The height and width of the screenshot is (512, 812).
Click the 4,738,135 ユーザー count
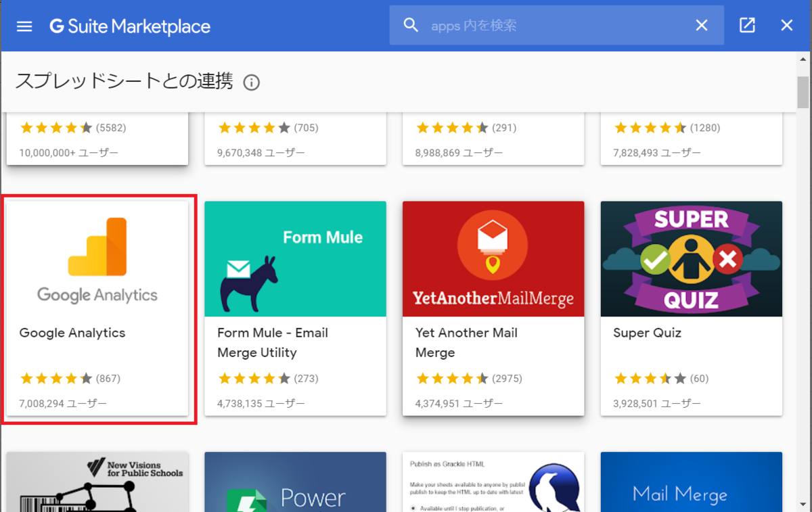coord(261,404)
